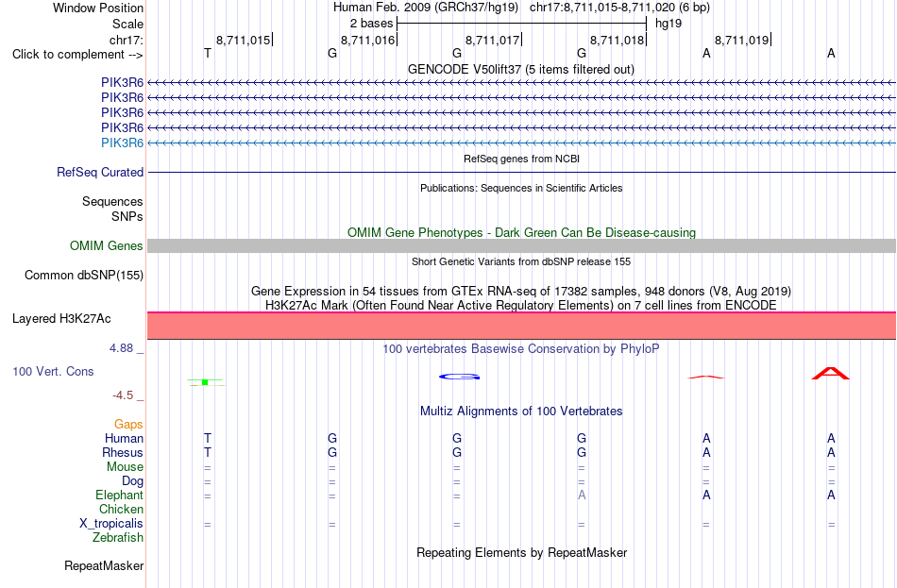Click 'Repeating Elements by RepeatMasker' title
Image resolution: width=897 pixels, height=588 pixels.
(521, 553)
